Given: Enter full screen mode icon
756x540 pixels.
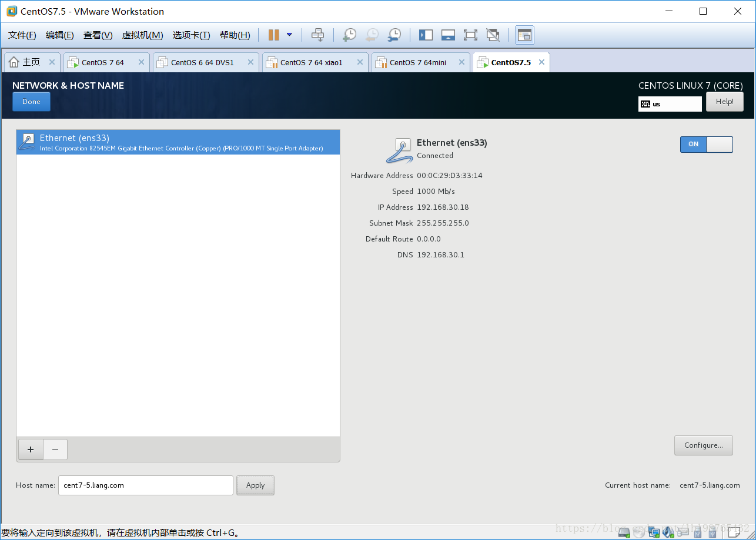Looking at the screenshot, I should 470,35.
